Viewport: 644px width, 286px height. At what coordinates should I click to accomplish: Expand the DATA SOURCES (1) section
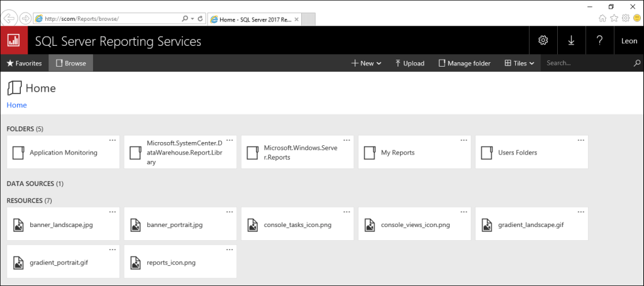tap(35, 184)
